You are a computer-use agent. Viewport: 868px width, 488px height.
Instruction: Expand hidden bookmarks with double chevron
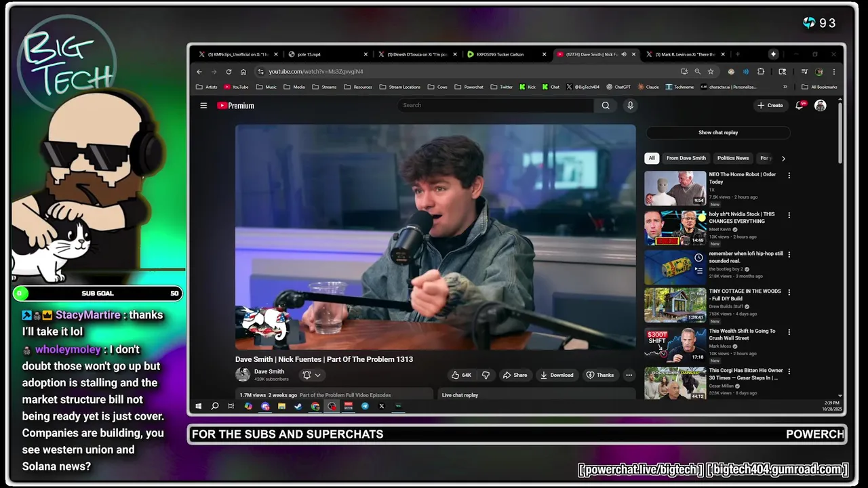[785, 87]
